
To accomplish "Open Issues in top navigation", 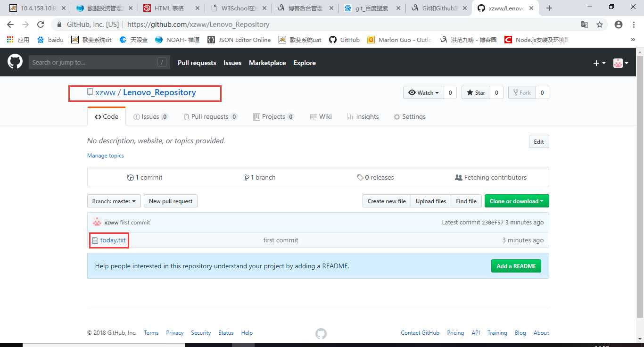I will 232,63.
